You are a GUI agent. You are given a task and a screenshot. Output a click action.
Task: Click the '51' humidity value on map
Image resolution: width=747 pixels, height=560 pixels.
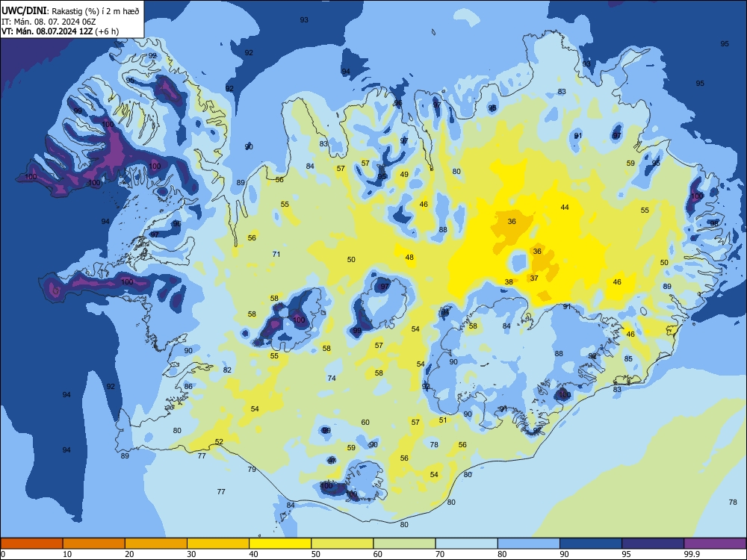(x=443, y=420)
